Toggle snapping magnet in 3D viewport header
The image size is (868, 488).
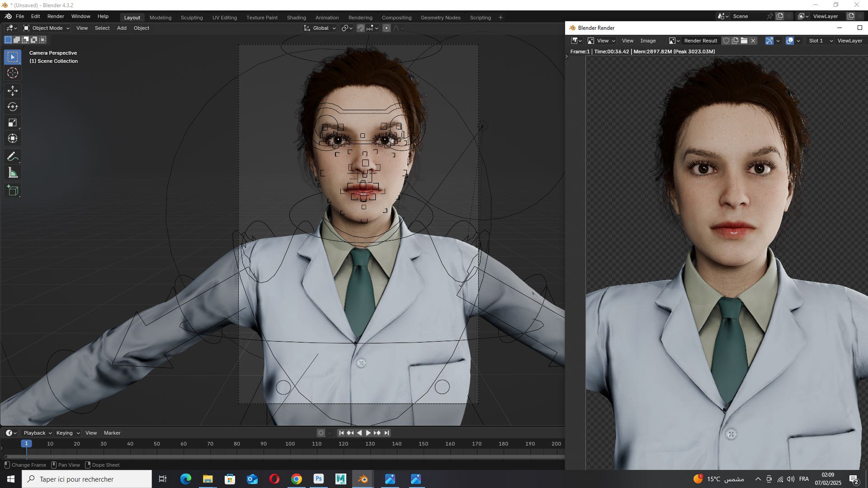[360, 28]
